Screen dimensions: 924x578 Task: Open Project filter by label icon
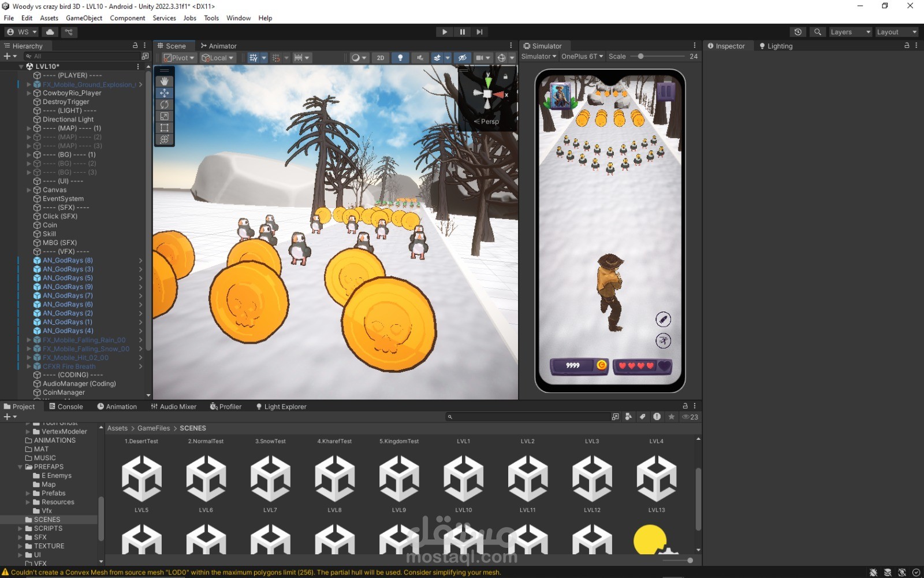(x=642, y=417)
